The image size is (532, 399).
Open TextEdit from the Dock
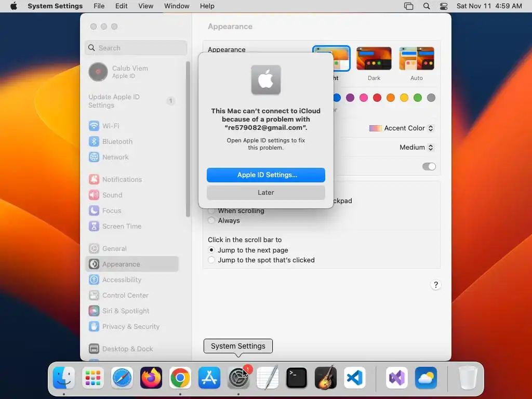pyautogui.click(x=268, y=378)
